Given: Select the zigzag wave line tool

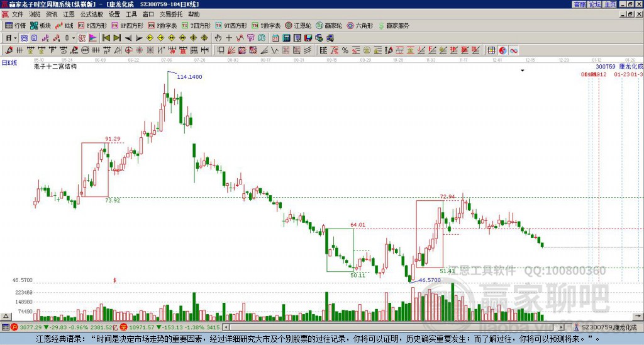Looking at the screenshot, I should (x=274, y=50).
